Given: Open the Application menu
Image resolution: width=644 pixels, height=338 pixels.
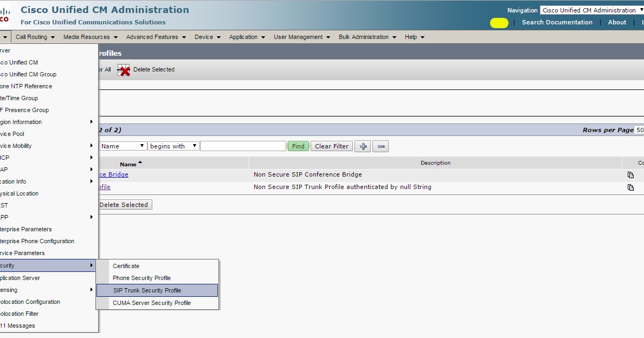Looking at the screenshot, I should pyautogui.click(x=247, y=37).
